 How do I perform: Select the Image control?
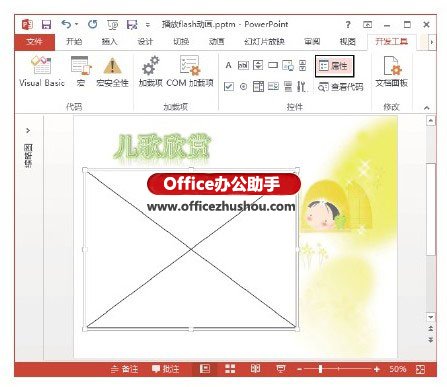tap(288, 66)
